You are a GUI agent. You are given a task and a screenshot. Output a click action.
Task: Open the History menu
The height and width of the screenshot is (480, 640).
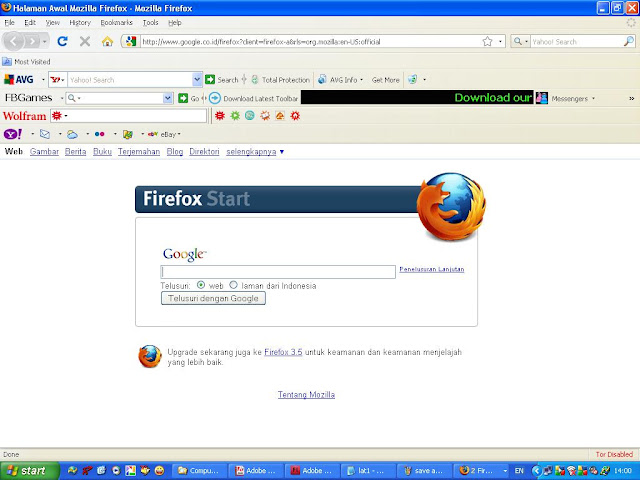tap(80, 23)
